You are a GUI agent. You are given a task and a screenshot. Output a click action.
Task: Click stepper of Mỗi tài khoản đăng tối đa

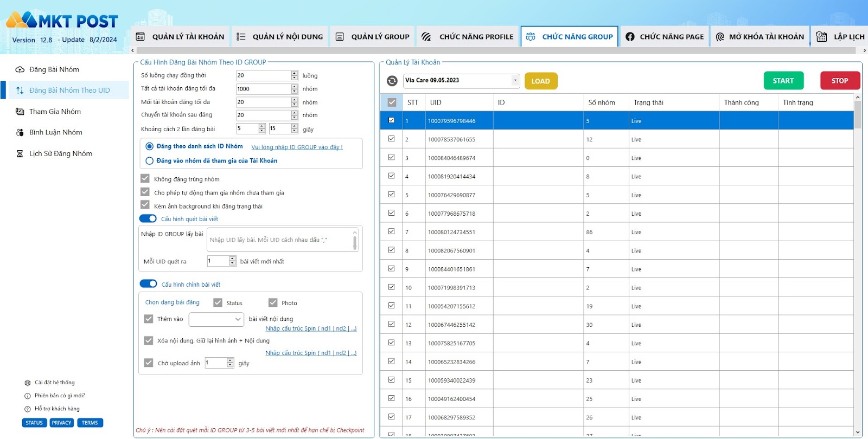click(x=295, y=102)
